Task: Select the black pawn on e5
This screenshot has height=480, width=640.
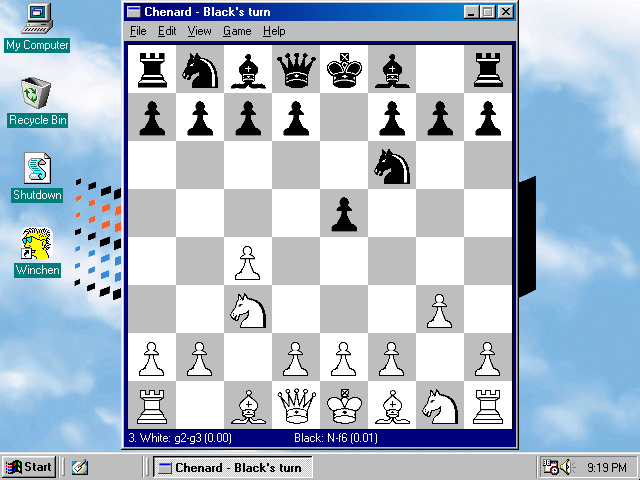Action: click(344, 214)
